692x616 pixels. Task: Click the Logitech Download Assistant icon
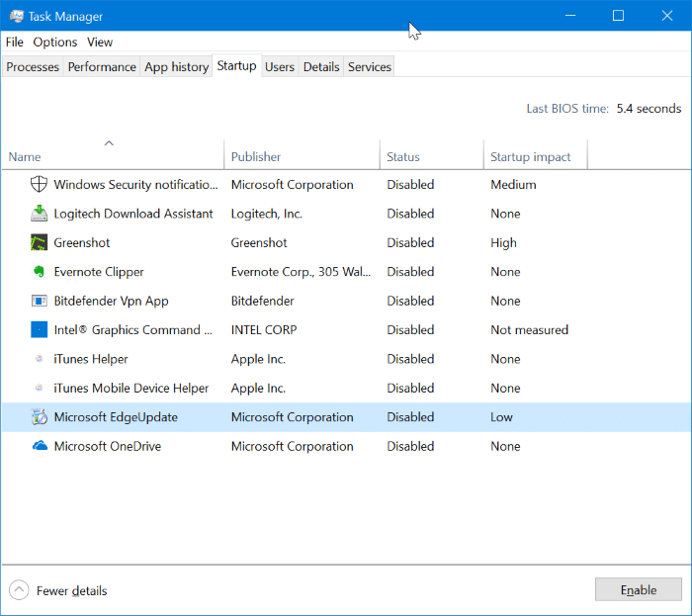[x=39, y=214]
